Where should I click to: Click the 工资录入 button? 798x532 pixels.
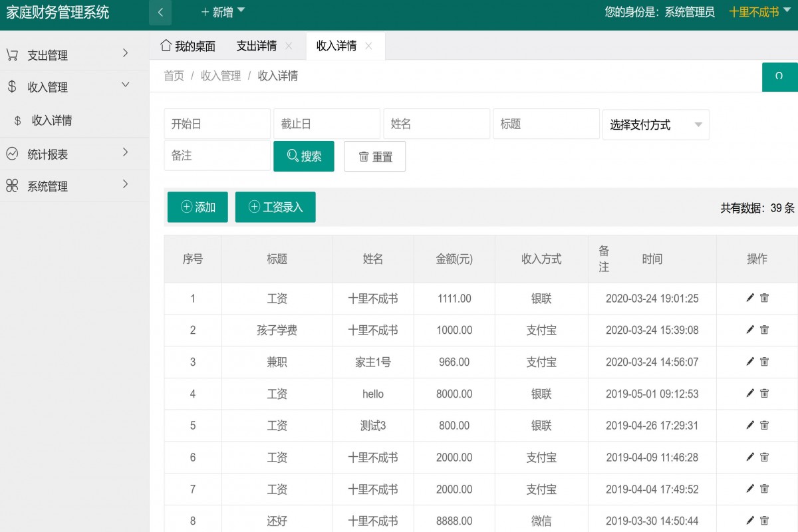[275, 207]
